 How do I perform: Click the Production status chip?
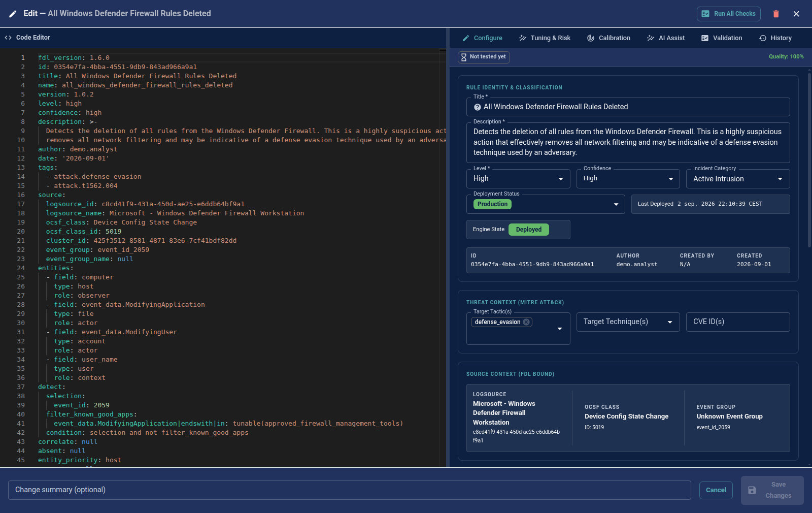492,204
